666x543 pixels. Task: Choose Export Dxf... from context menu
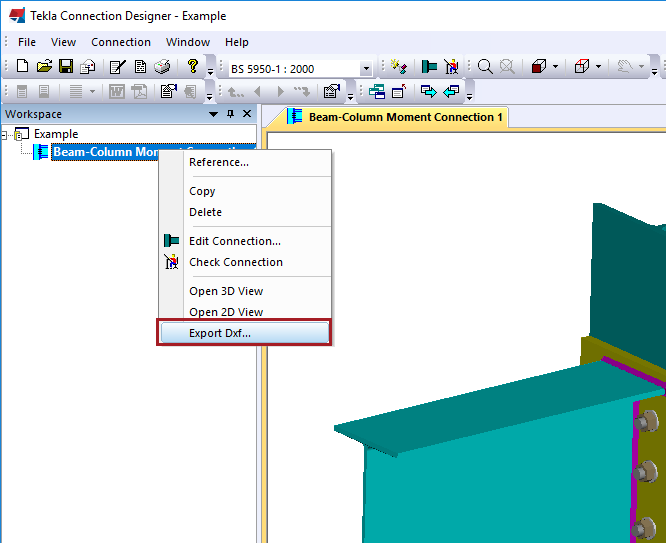click(x=245, y=333)
